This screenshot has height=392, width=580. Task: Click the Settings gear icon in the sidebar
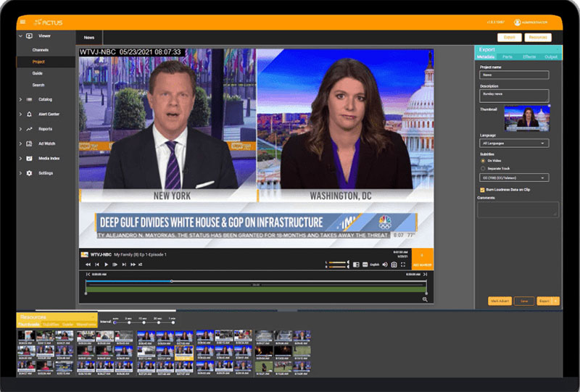click(30, 173)
